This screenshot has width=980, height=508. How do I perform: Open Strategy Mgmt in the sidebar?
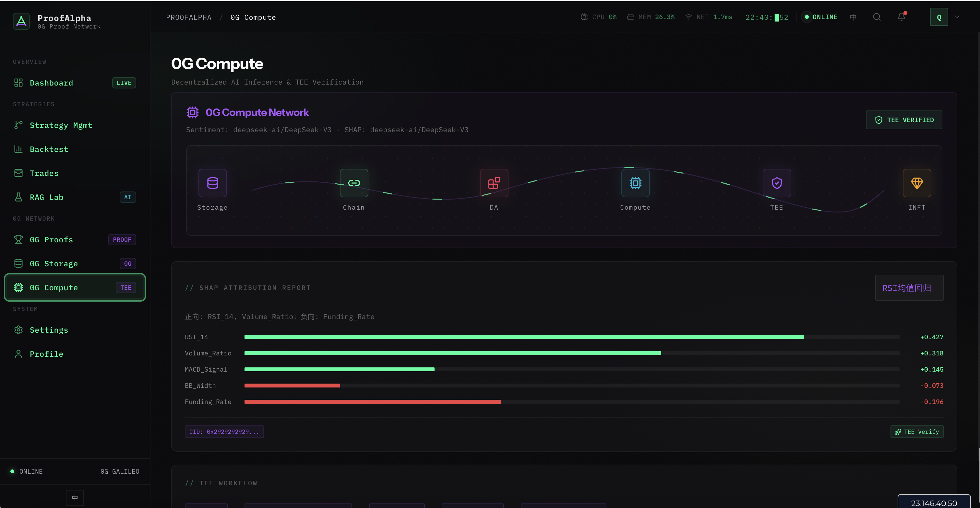point(75,125)
